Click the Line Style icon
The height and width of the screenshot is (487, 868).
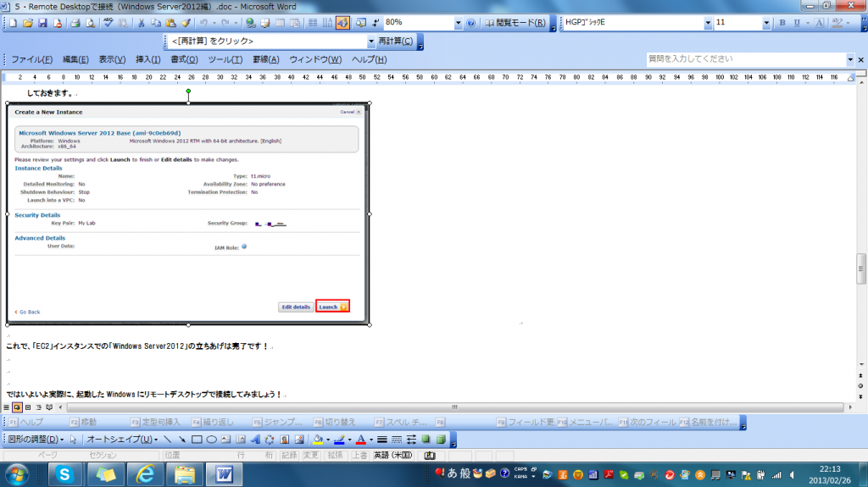coord(382,440)
